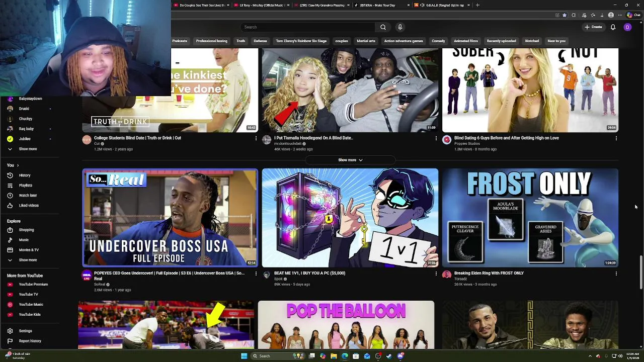Viewport: 644px width, 362px height.
Task: Open options menu for Blind Dating 6 Guys video
Action: click(x=616, y=138)
